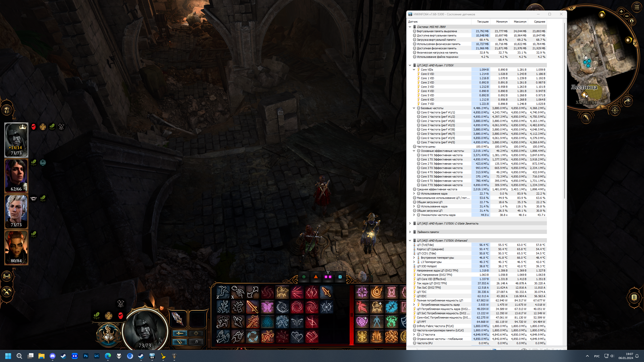Toggle the melee weapon set button
Screen dimensions: 644x362
coord(180,333)
